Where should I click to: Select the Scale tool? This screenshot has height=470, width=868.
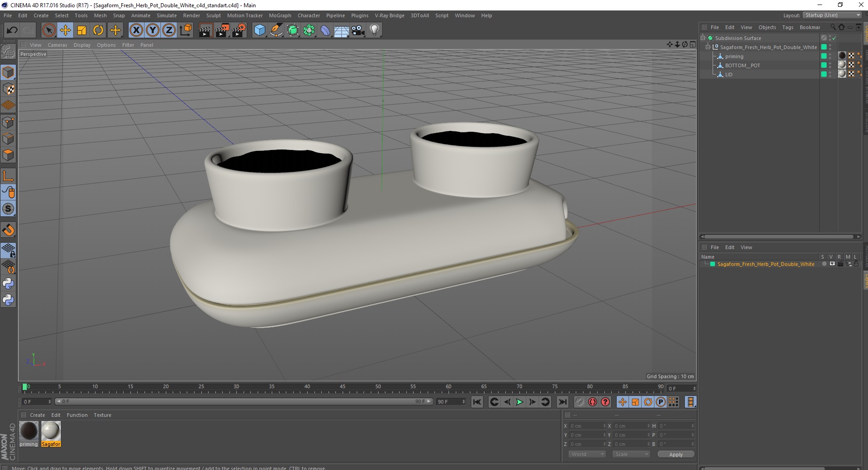[82, 30]
